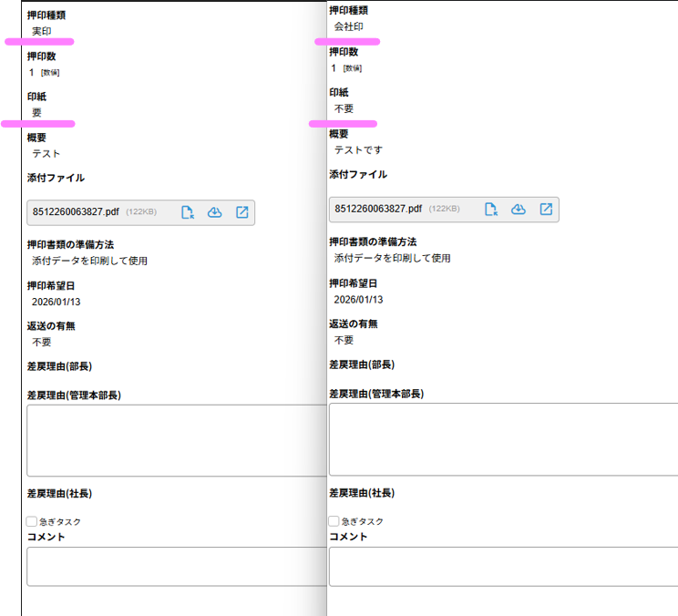Screen dimensions: 678x616
Task: Enable 急ぎタスク checkbox in right form
Action: tap(334, 521)
